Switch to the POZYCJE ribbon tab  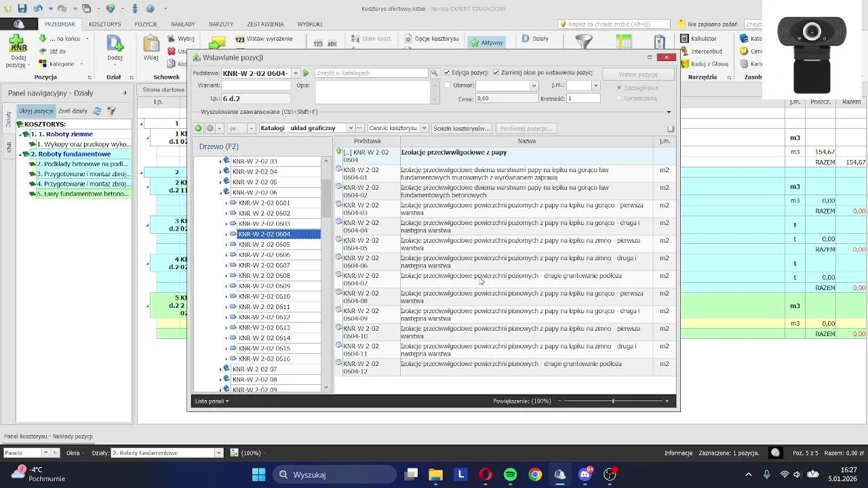[146, 24]
